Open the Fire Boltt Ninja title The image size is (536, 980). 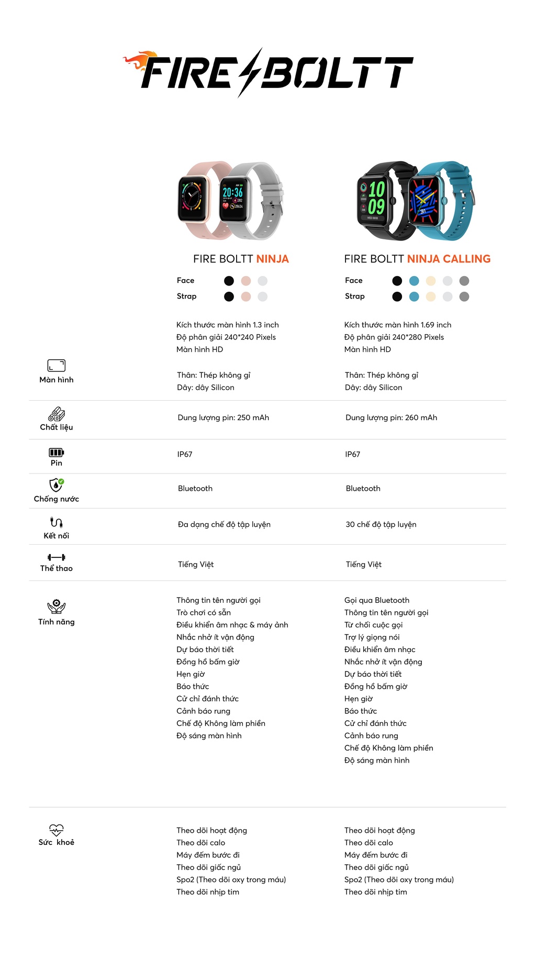click(x=241, y=259)
